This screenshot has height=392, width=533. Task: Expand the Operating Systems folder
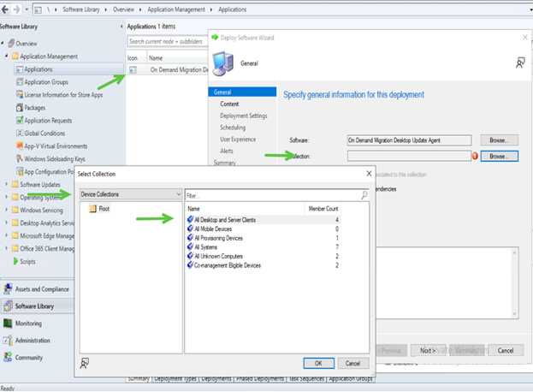pos(7,197)
